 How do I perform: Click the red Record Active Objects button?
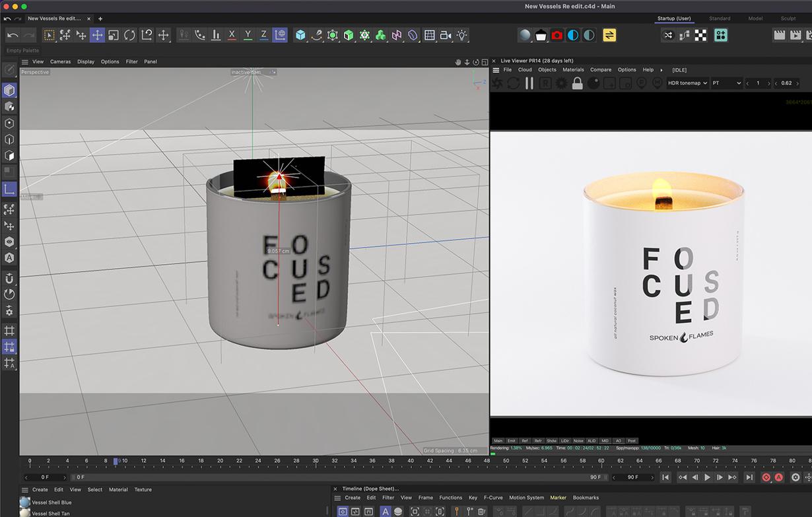click(766, 477)
